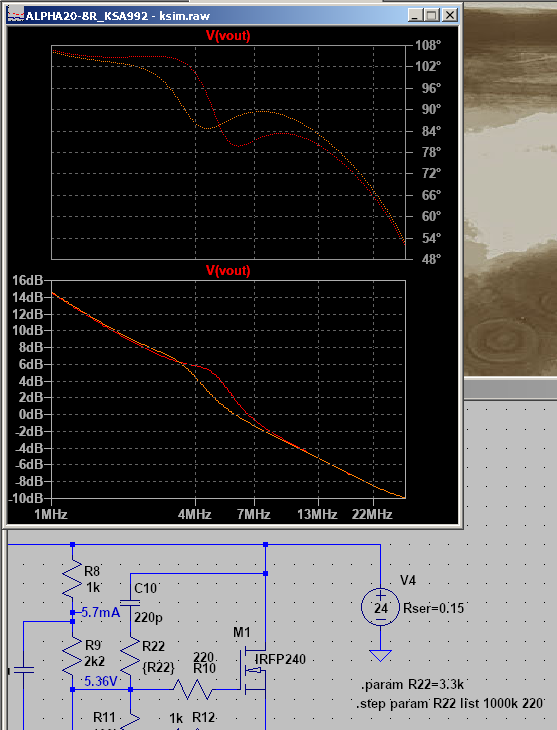Close the ksim.raw plot window
This screenshot has width=557, height=730.
(449, 15)
